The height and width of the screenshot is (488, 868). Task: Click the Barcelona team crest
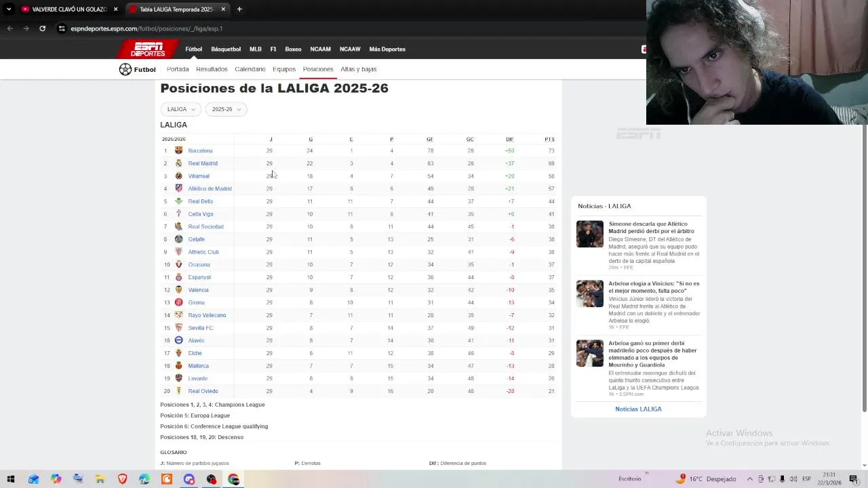tap(179, 150)
